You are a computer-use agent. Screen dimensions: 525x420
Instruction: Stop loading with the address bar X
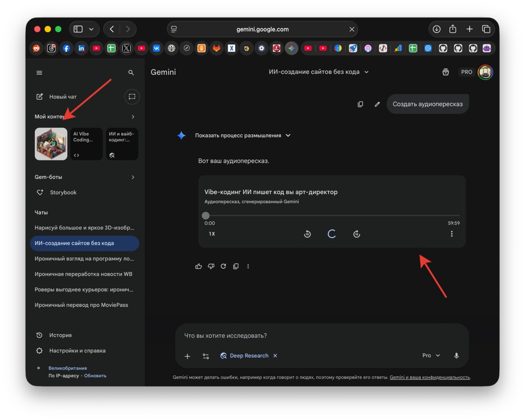(x=352, y=29)
